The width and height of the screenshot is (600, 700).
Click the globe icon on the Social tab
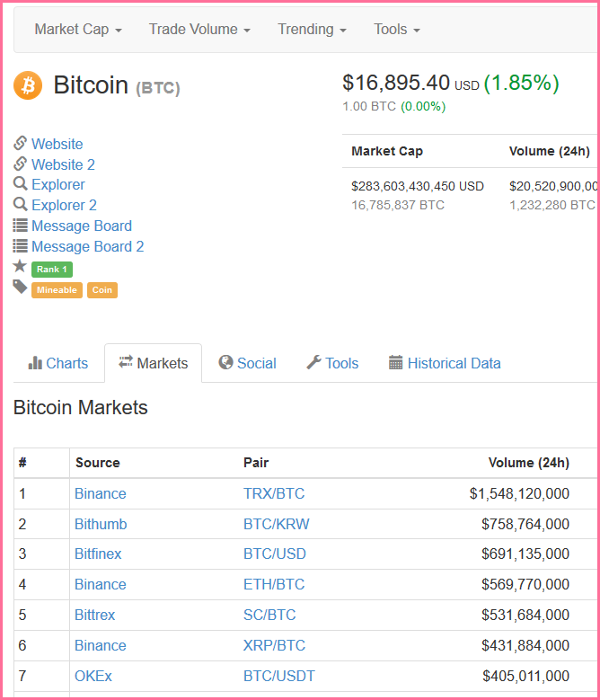[226, 363]
